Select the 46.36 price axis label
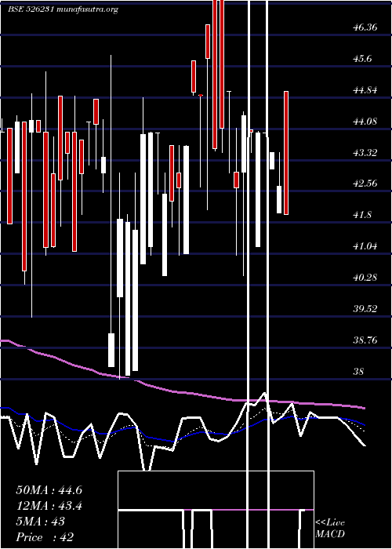Screen dimensions: 392x549 point(365,27)
